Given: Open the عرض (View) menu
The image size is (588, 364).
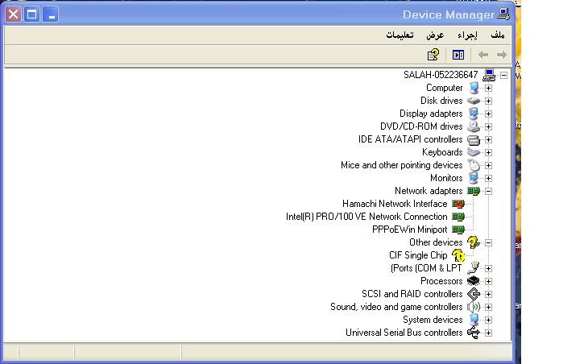Looking at the screenshot, I should tap(435, 35).
